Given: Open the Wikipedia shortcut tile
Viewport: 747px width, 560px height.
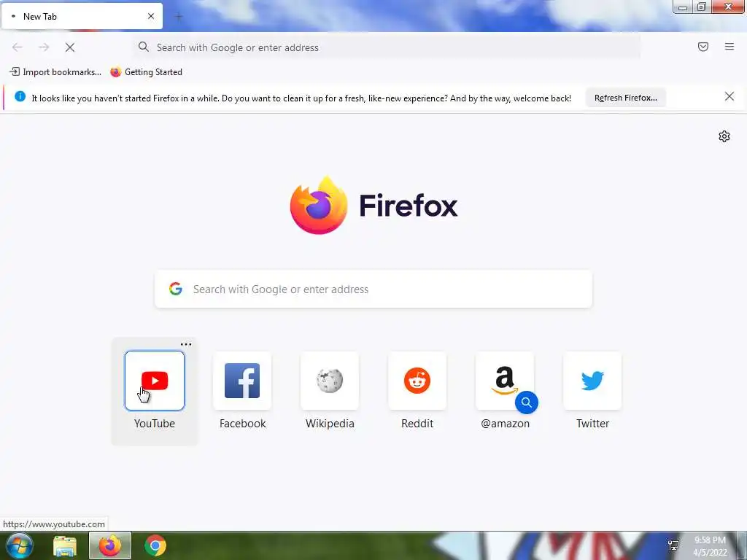Looking at the screenshot, I should coord(330,381).
